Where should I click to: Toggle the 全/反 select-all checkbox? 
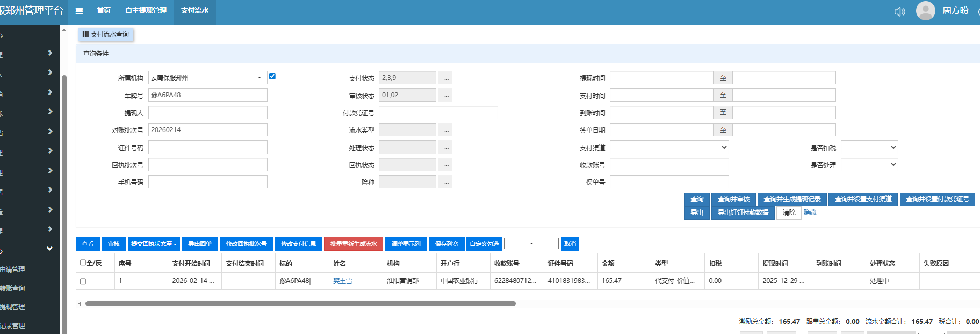(83, 263)
